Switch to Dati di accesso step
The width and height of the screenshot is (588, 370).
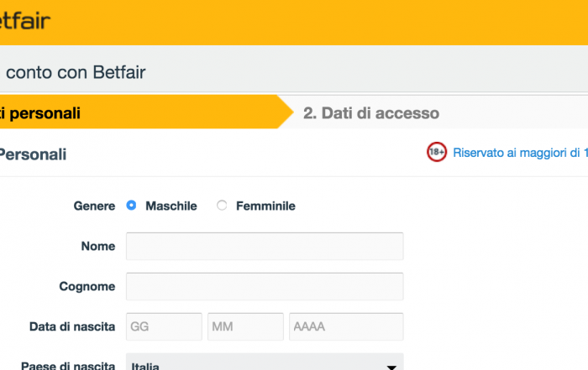[371, 113]
